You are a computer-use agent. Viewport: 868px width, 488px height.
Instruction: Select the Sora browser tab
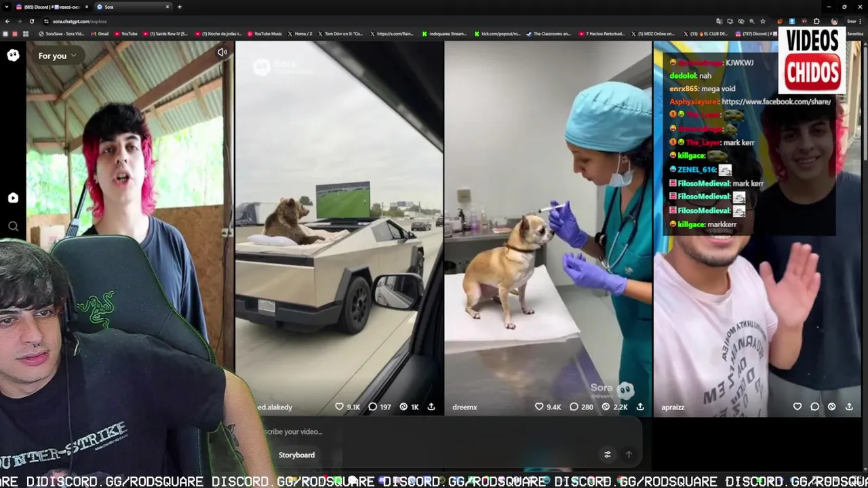pyautogui.click(x=132, y=7)
